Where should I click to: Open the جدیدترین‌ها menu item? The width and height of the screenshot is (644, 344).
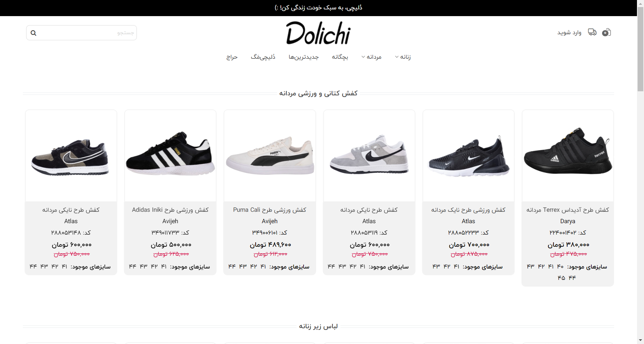[304, 57]
